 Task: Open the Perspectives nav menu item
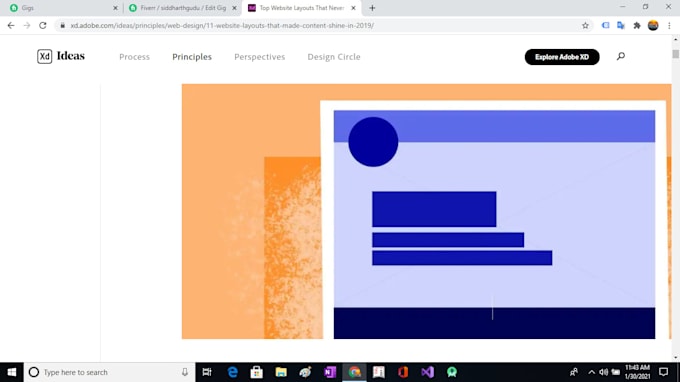coord(259,57)
